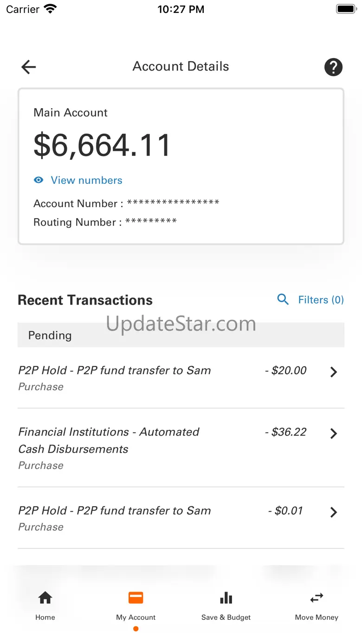Open the $20.00 P2P transfer to Sam

(x=114, y=371)
